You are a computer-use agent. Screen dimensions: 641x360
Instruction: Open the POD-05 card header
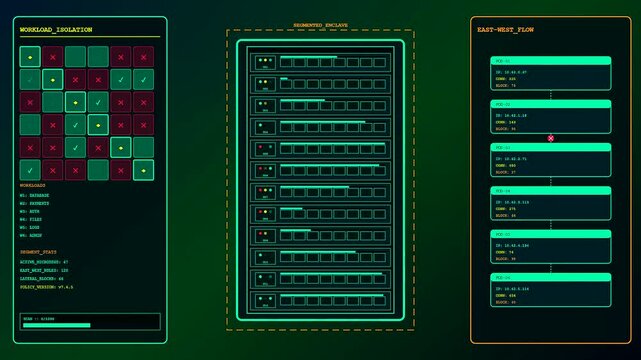point(551,234)
